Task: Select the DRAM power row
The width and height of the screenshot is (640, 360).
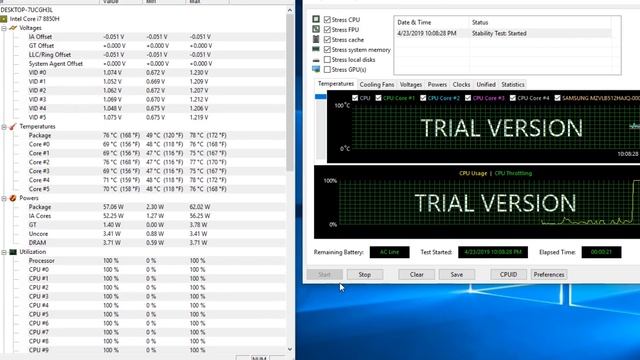Action: [143, 243]
